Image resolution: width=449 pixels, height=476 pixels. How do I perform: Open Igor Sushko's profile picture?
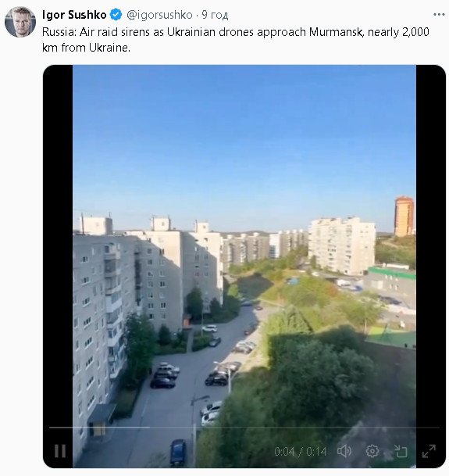point(20,22)
